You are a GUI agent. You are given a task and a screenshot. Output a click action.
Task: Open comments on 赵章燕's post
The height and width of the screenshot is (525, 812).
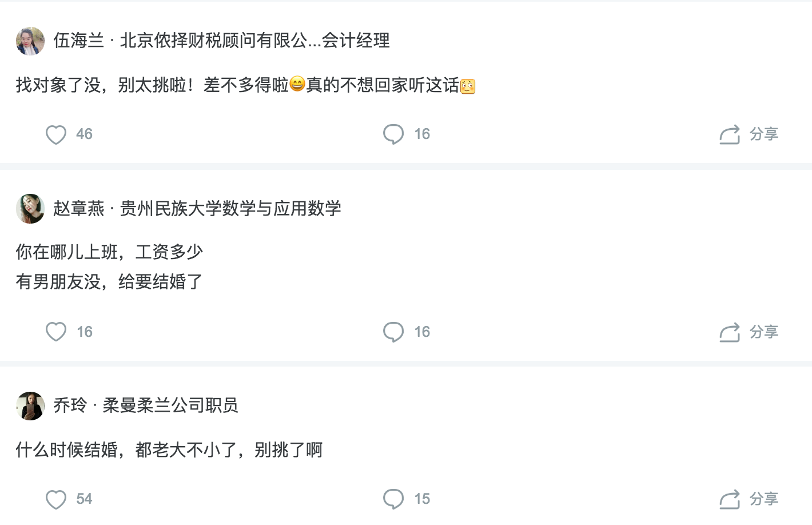pos(393,332)
